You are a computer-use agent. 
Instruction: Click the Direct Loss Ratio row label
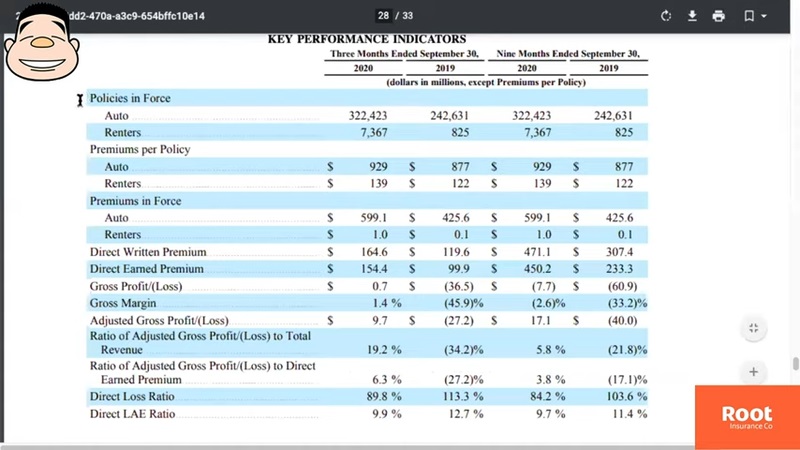(x=132, y=397)
